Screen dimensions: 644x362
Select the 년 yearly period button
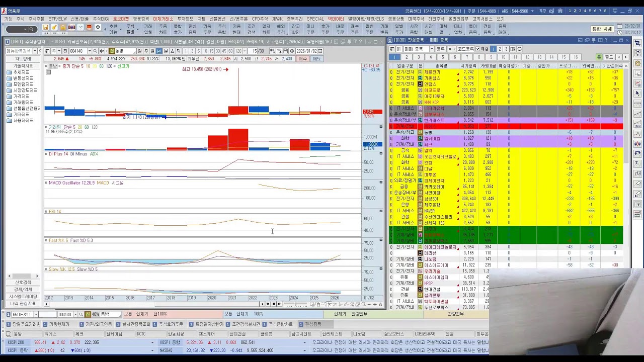159,51
